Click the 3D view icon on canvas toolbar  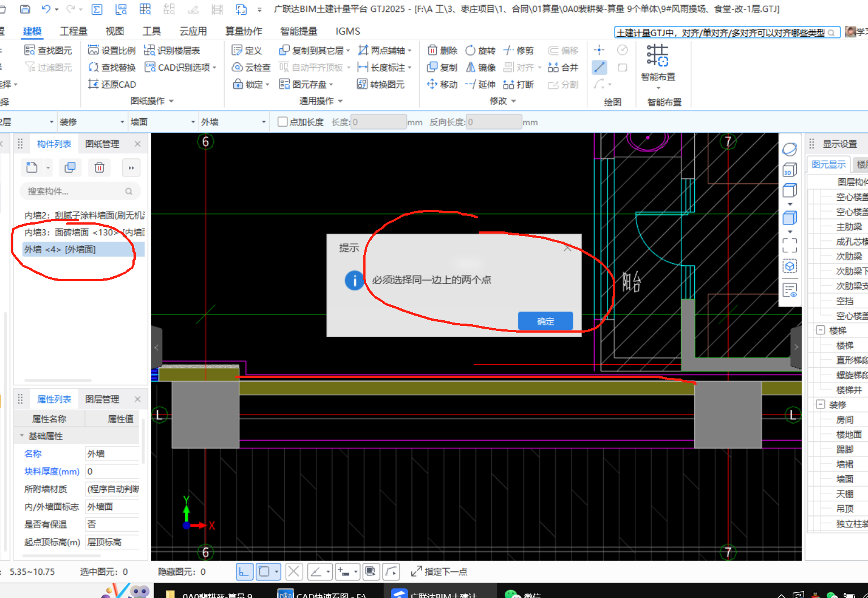click(790, 170)
